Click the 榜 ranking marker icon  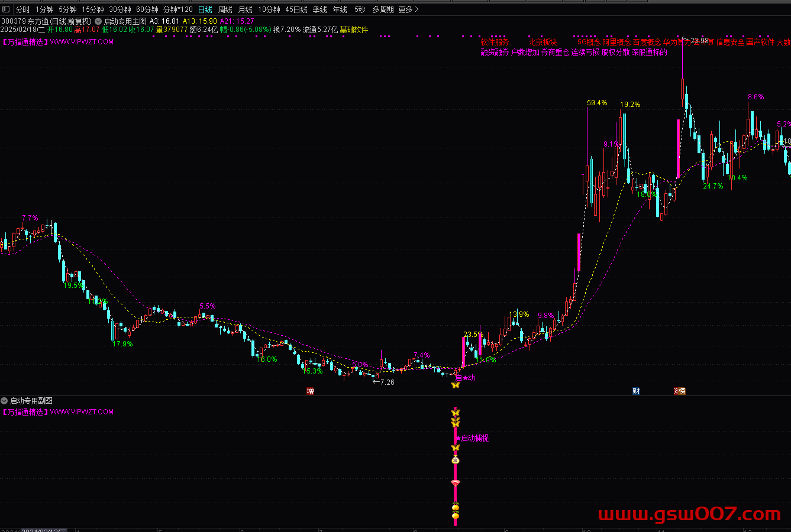click(x=680, y=391)
